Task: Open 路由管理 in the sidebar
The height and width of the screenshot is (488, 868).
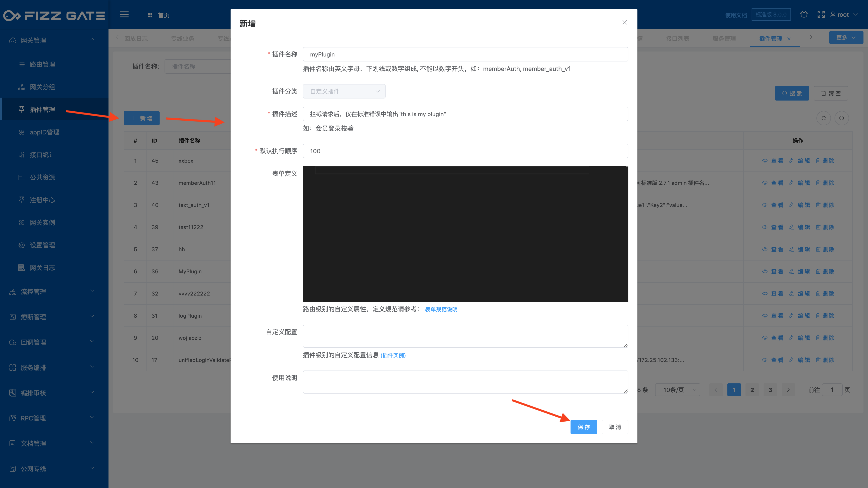Action: [54, 64]
